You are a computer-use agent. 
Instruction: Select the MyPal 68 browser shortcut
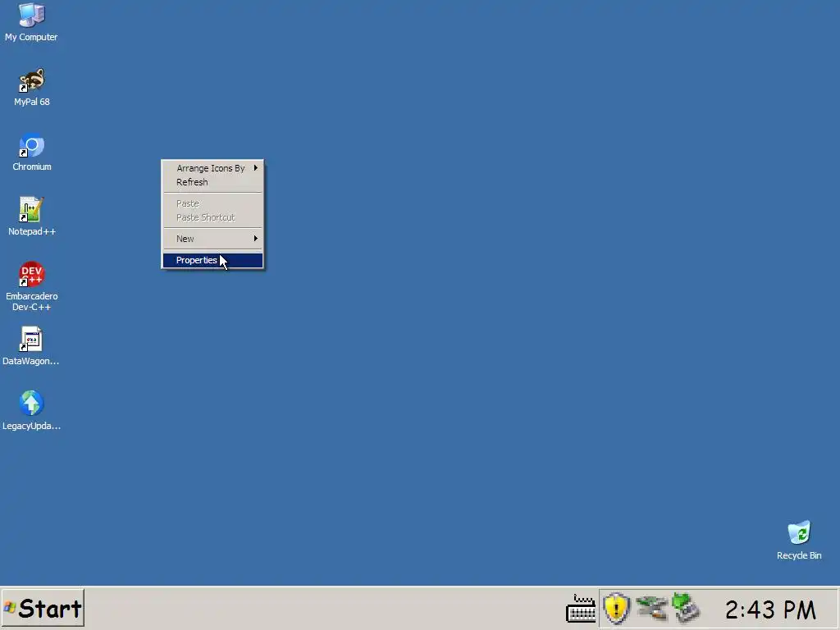(x=32, y=87)
